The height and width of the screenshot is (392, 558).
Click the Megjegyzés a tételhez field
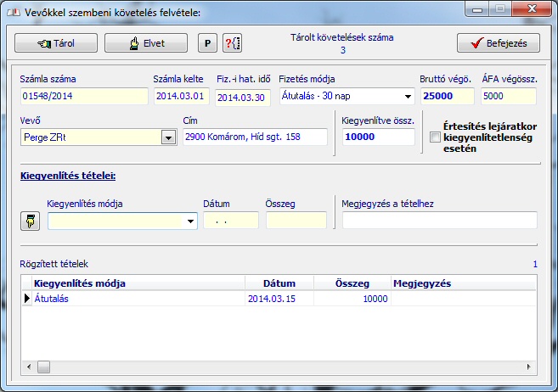click(x=439, y=221)
